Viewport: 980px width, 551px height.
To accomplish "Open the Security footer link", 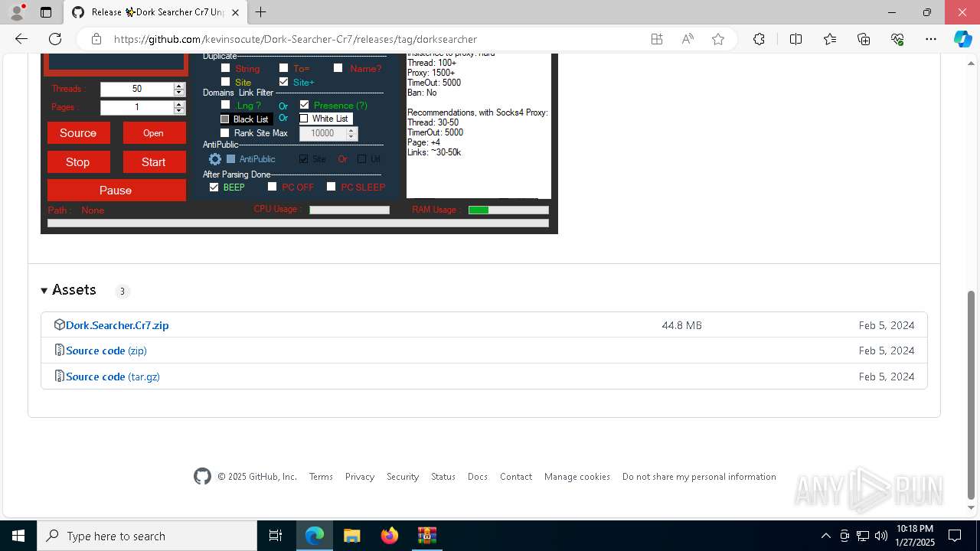I will pyautogui.click(x=403, y=477).
